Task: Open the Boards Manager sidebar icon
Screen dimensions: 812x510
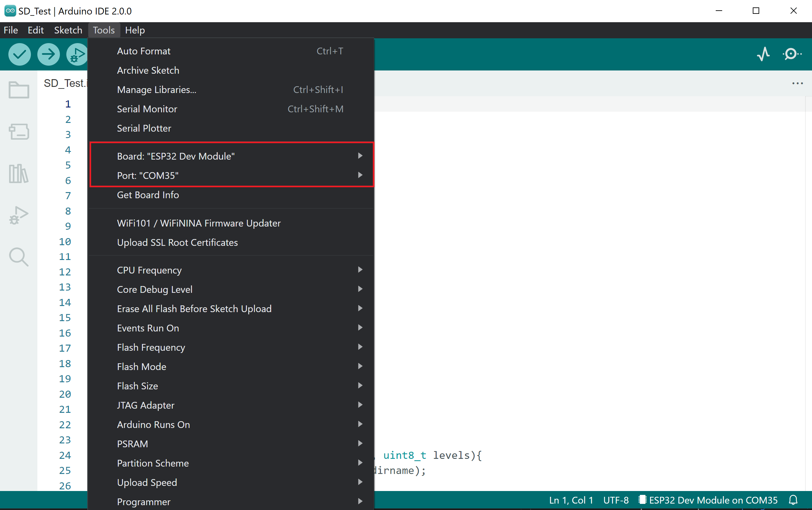Action: [x=19, y=132]
